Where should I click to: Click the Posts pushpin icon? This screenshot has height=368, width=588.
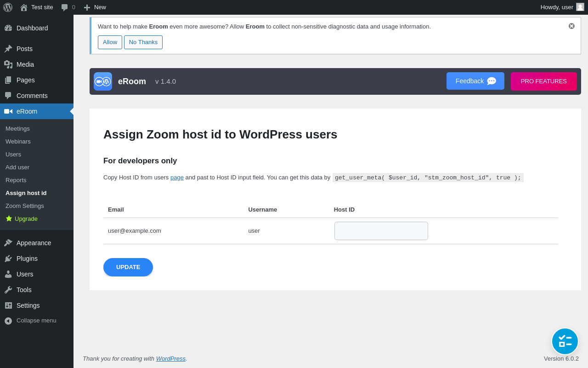pos(8,49)
